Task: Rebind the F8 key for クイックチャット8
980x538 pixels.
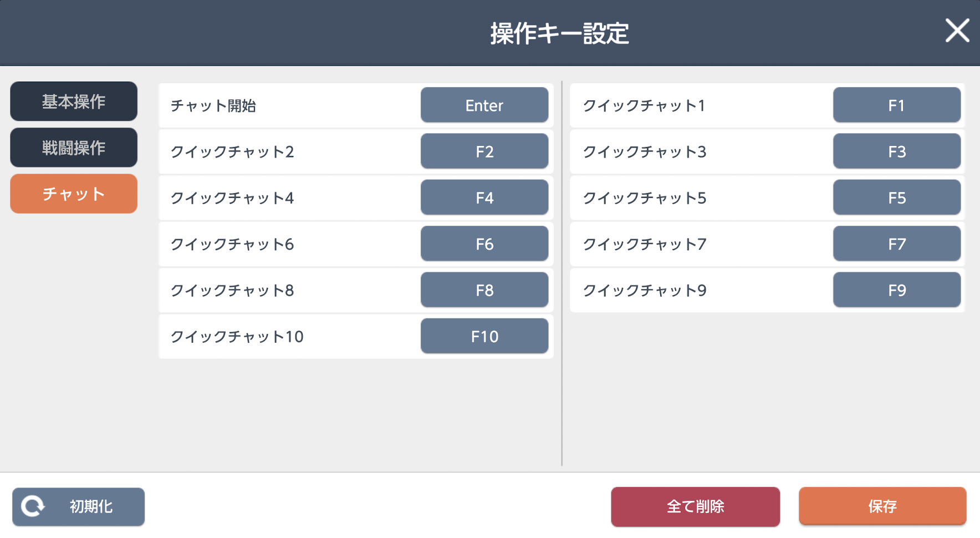Action: click(484, 290)
